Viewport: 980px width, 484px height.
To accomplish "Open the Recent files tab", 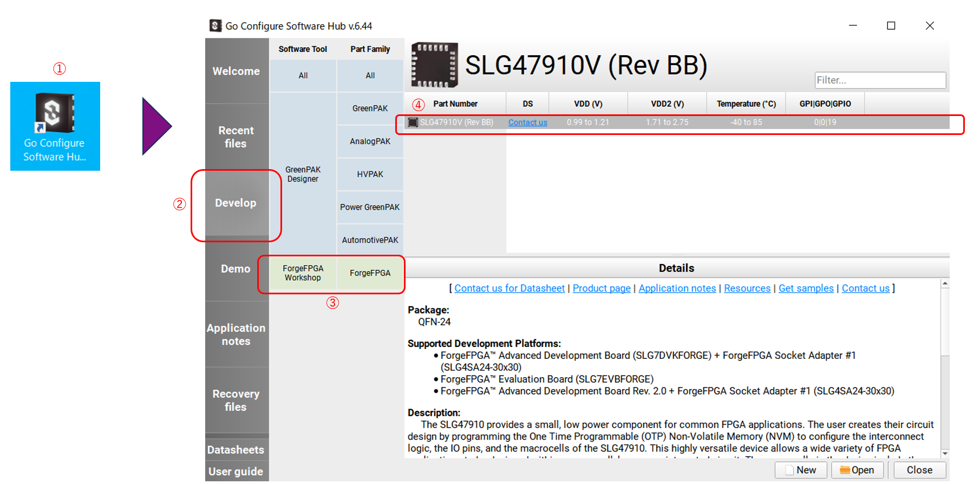I will (x=237, y=137).
